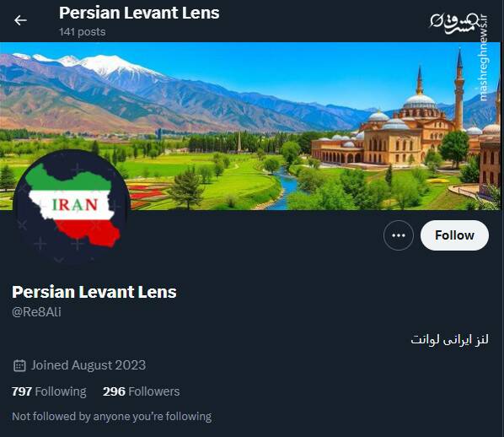Screen dimensions: 504x437
Task: Select the @Re8Ali handle text
Action: tap(36, 312)
